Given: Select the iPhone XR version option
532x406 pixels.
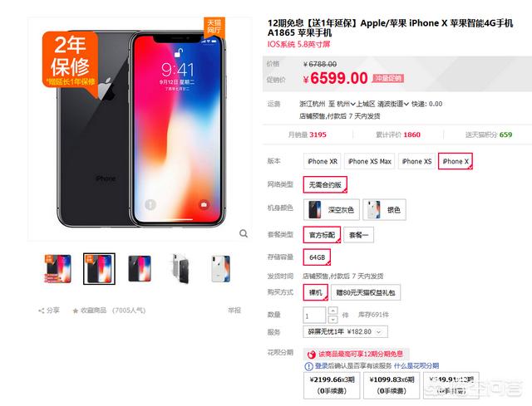Looking at the screenshot, I should [322, 161].
